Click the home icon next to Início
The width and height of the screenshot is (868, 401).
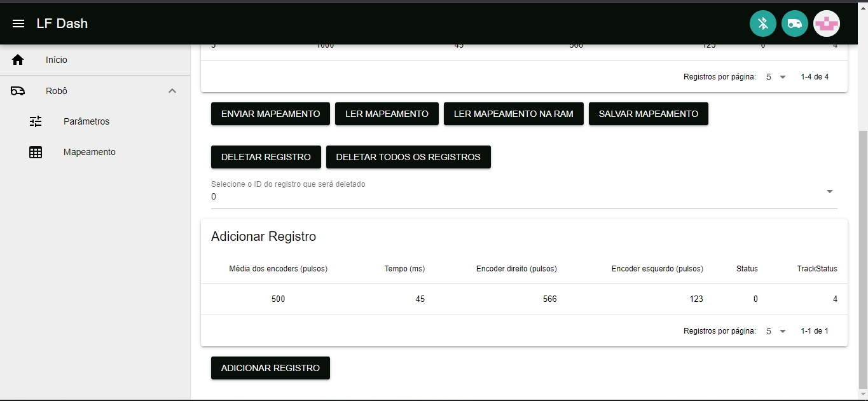(x=18, y=60)
